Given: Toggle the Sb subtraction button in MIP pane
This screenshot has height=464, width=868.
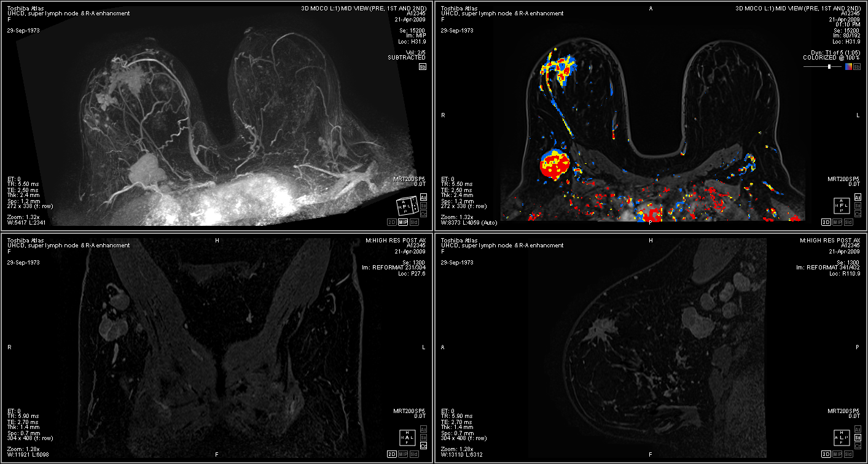Looking at the screenshot, I should (423, 67).
